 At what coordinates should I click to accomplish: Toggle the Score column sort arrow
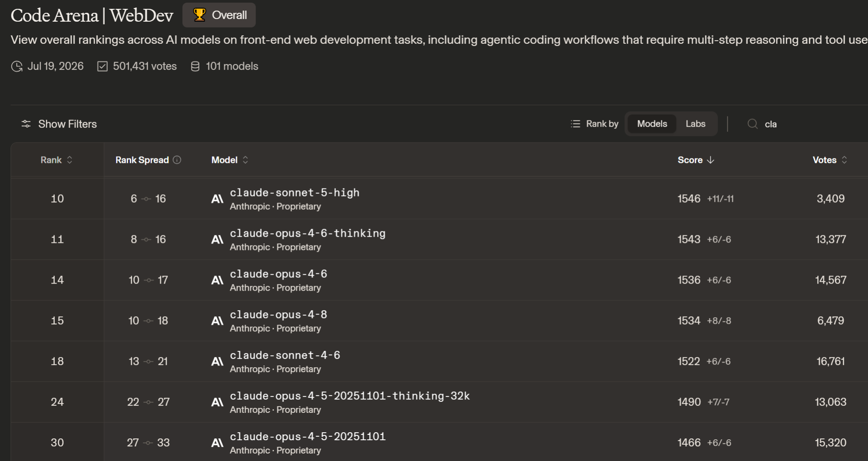[x=711, y=160]
